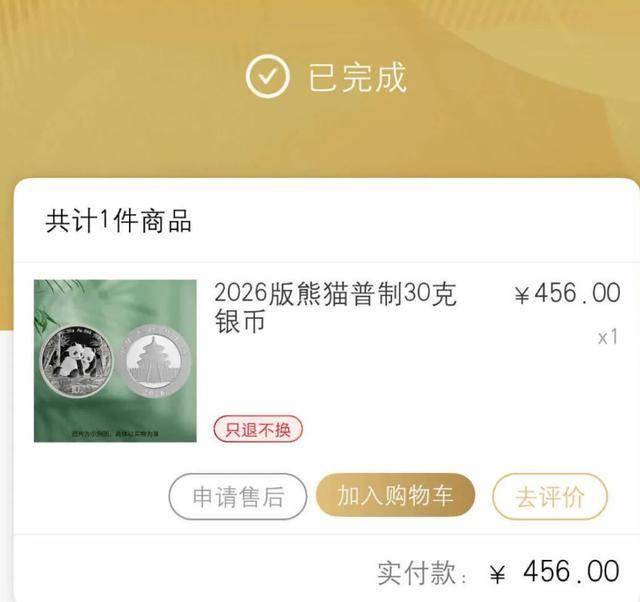Select the 共计1件商品 section header
The height and width of the screenshot is (602, 640).
(x=118, y=221)
